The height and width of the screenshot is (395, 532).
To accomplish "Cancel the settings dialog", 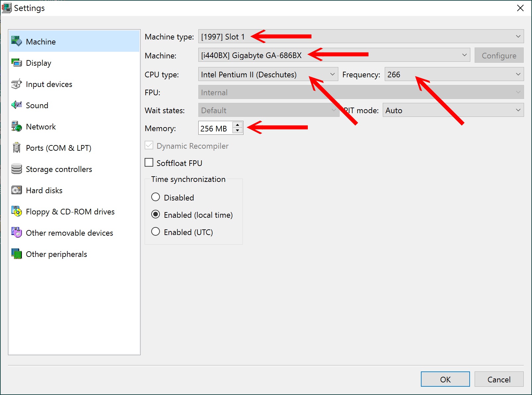I will click(499, 379).
